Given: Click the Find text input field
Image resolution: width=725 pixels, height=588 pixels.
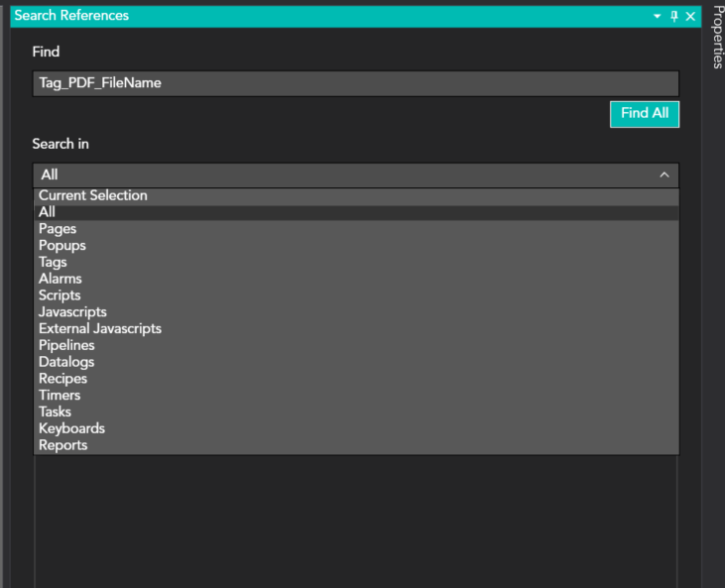Looking at the screenshot, I should pyautogui.click(x=355, y=83).
